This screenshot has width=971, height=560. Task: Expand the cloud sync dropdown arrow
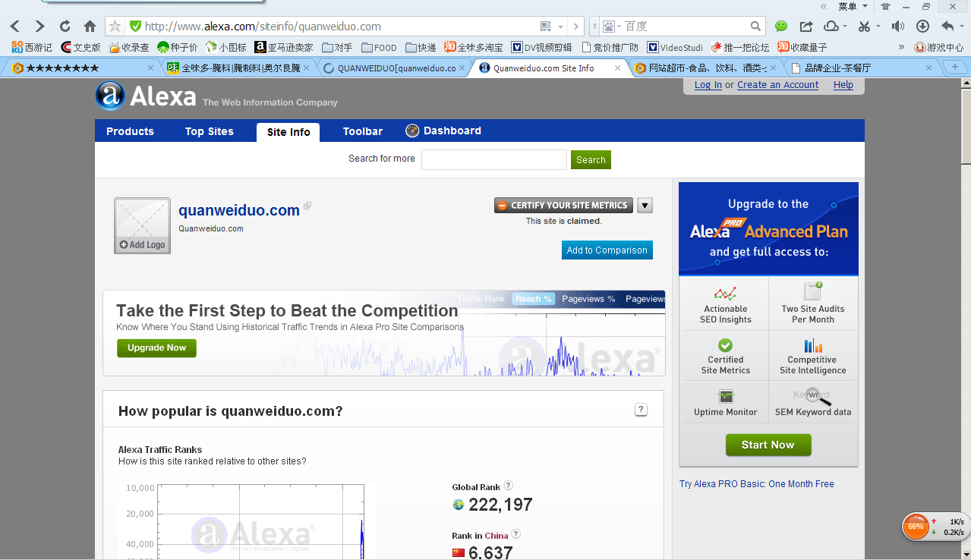point(845,27)
